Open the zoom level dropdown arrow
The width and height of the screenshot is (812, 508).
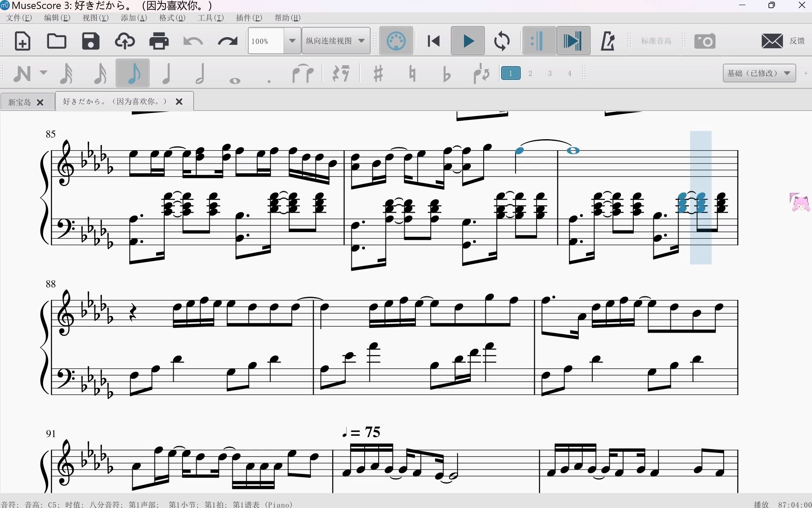pos(292,41)
